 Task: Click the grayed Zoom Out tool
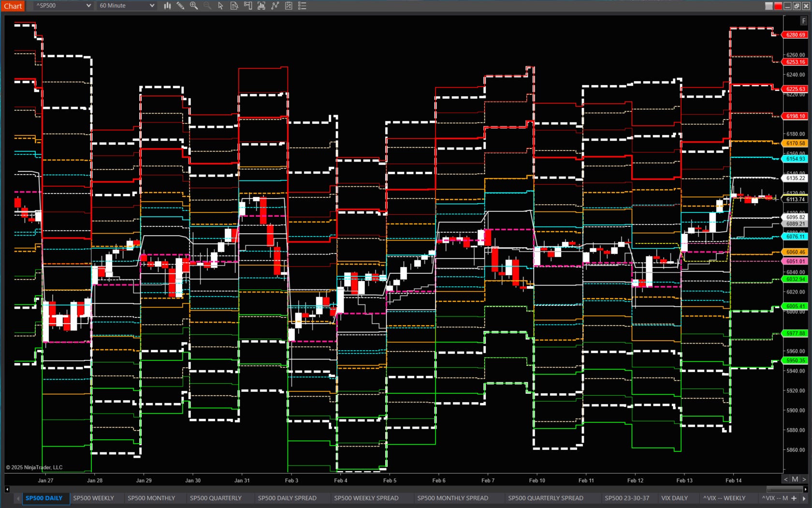click(207, 6)
